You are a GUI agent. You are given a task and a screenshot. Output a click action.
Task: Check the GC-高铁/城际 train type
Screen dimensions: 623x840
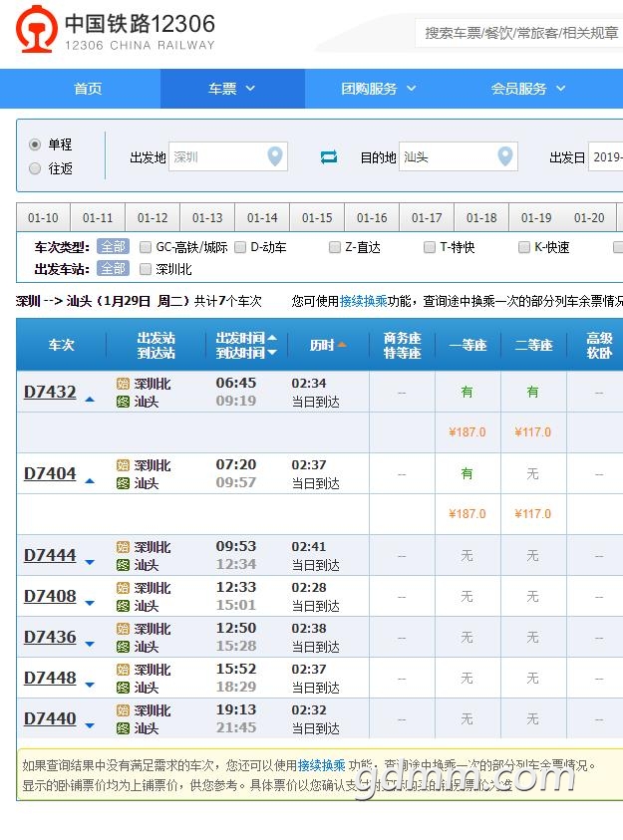146,247
